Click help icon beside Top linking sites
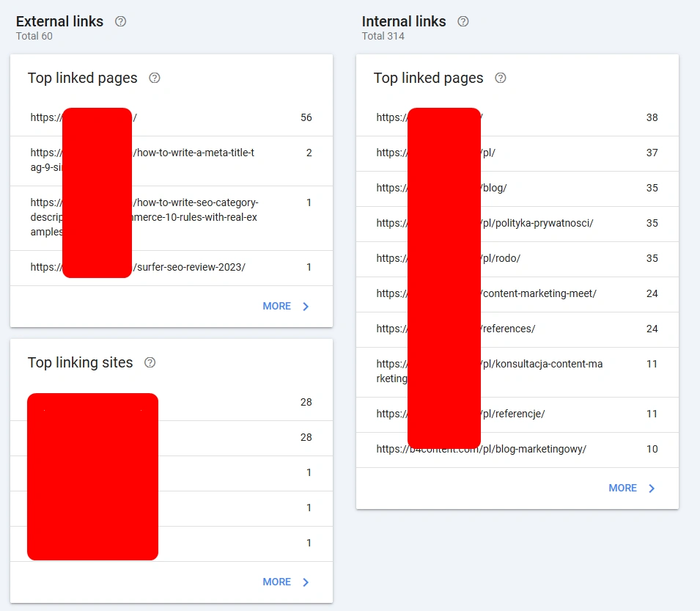The width and height of the screenshot is (700, 611). pyautogui.click(x=150, y=362)
